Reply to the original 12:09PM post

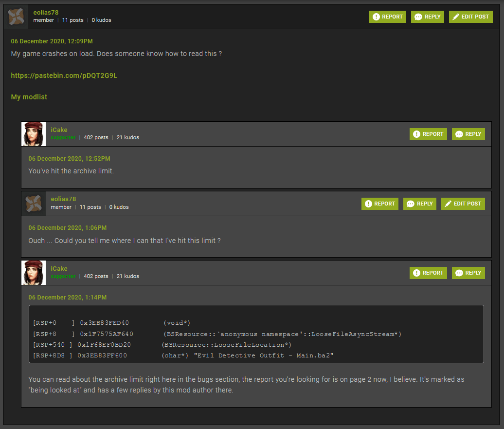pos(427,17)
